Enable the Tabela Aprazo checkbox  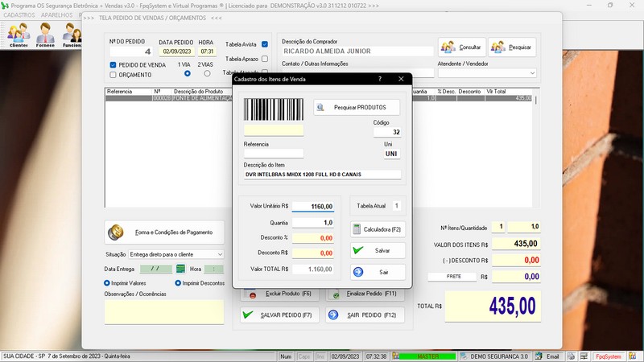(x=265, y=59)
